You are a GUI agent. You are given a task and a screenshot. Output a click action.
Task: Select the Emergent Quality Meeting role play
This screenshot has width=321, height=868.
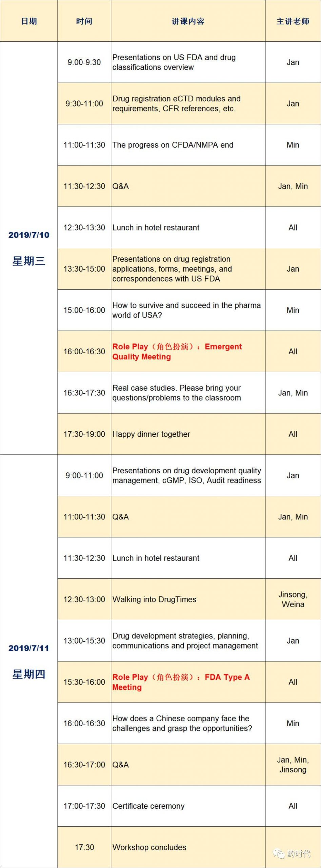(177, 352)
